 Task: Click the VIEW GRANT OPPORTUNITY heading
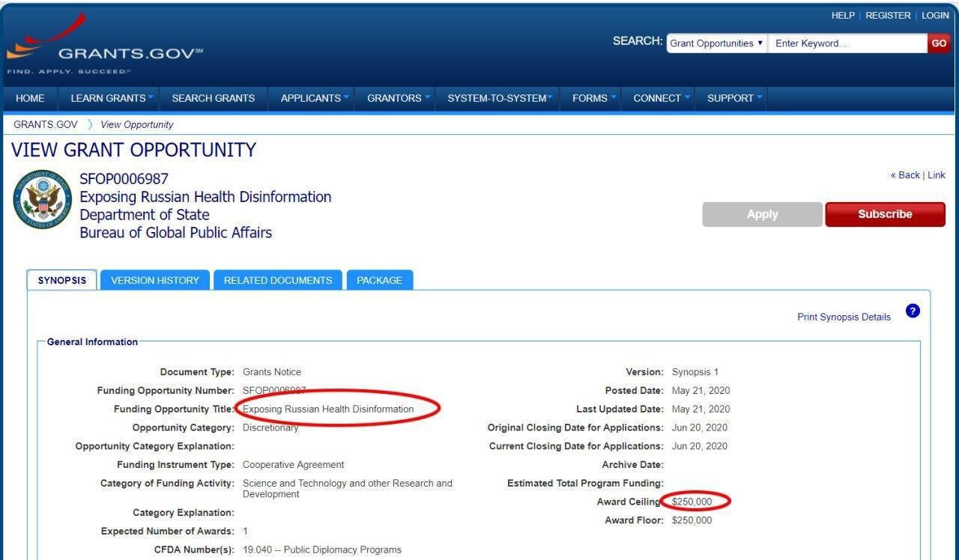coord(134,150)
